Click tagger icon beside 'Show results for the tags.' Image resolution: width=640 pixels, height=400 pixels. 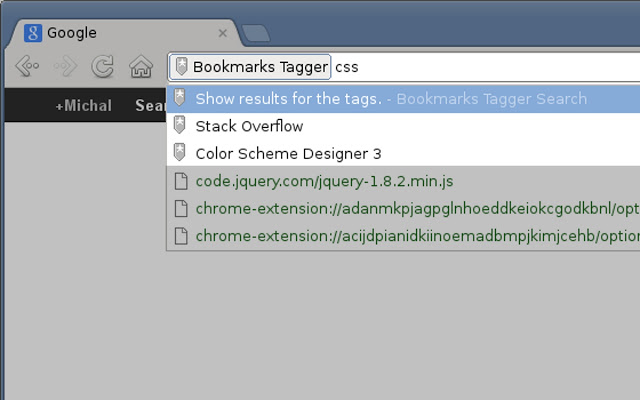[x=180, y=98]
